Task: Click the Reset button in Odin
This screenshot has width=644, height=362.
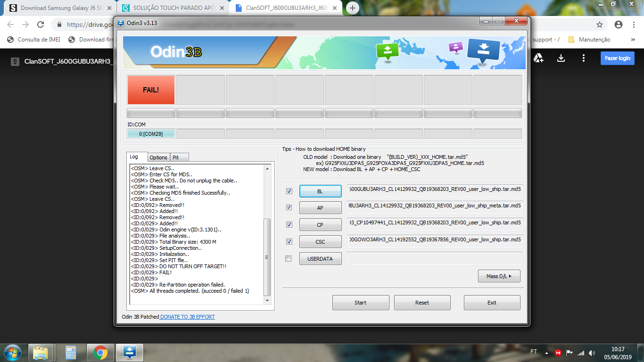Action: click(x=422, y=303)
